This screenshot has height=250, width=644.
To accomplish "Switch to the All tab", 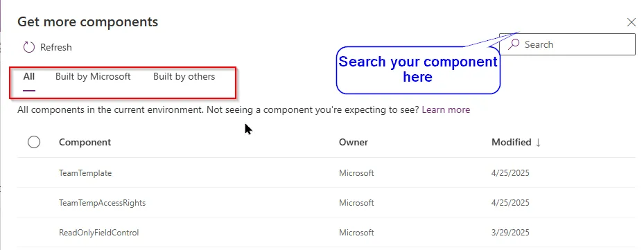I will pyautogui.click(x=28, y=77).
